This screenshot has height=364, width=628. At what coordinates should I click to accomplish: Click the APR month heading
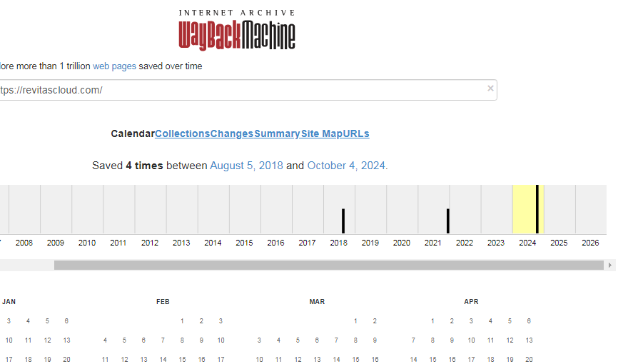(472, 301)
